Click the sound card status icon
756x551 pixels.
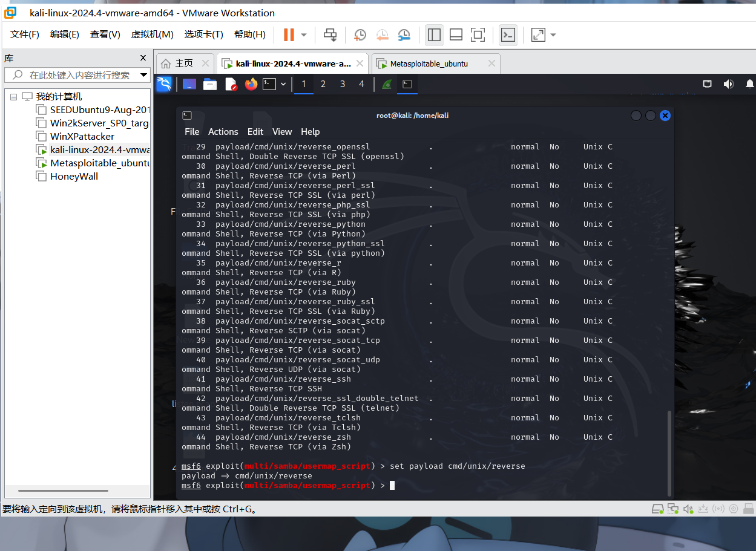pos(688,509)
